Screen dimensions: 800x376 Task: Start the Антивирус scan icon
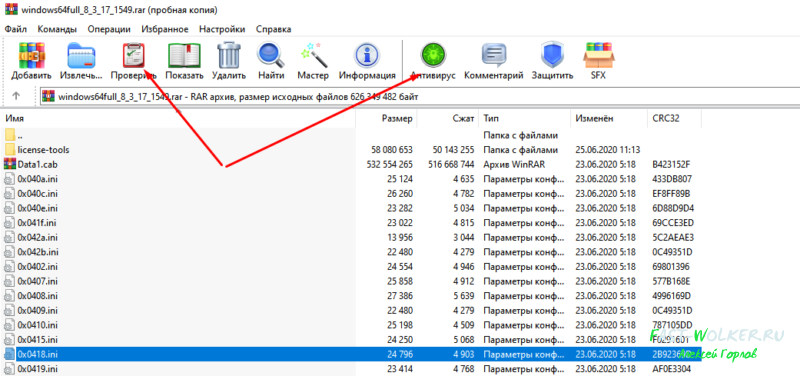click(x=433, y=56)
